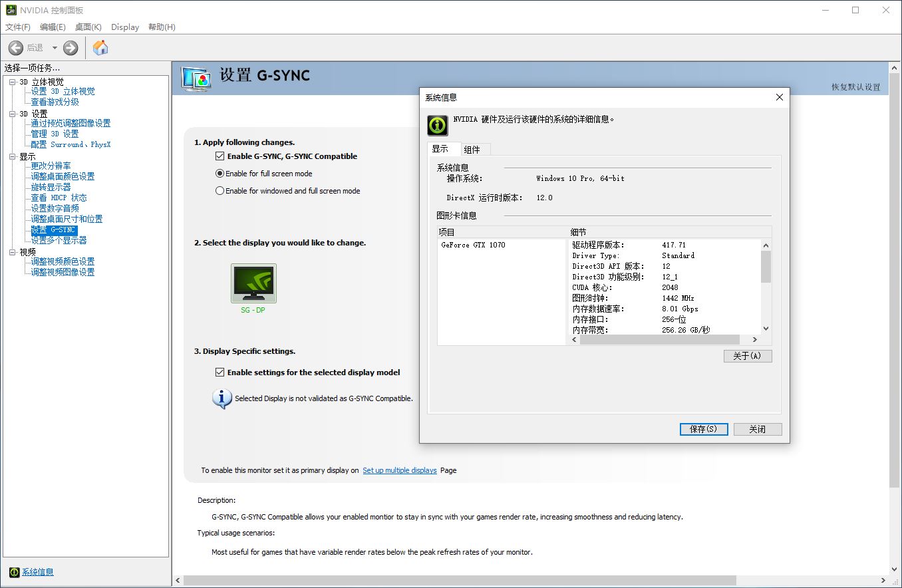Screen dimensions: 902x588
Task: Click the 保存(S) button
Action: (704, 429)
